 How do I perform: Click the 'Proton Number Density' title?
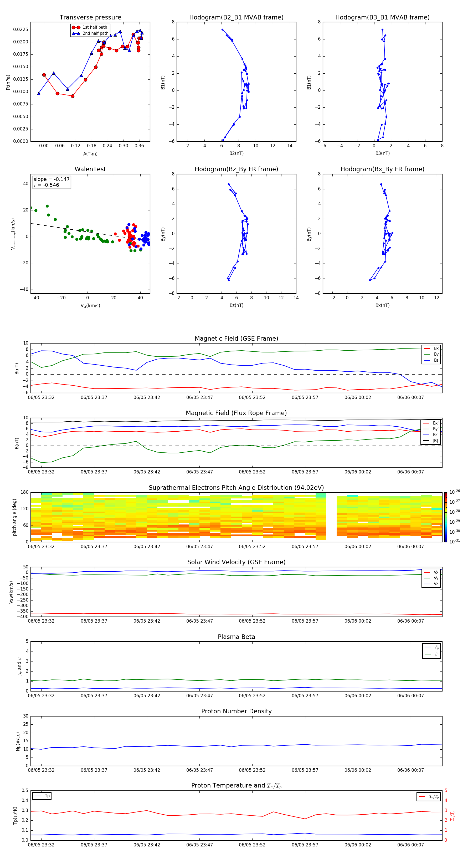[x=236, y=711]
